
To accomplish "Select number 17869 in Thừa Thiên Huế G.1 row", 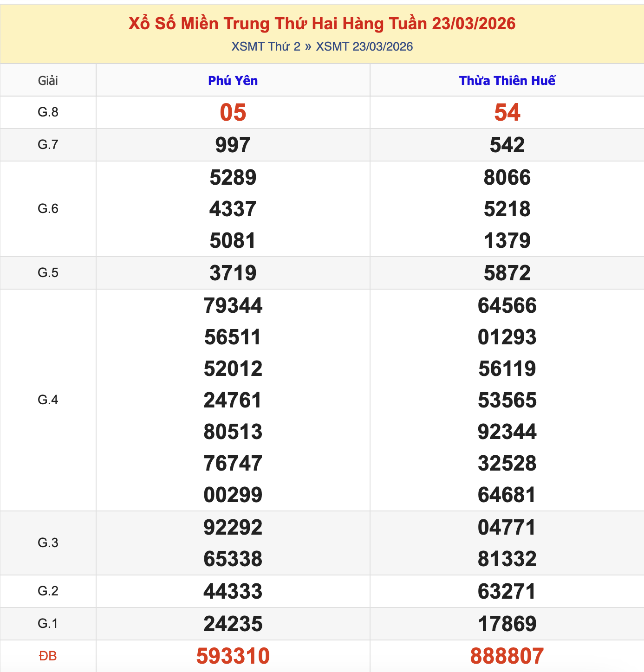I will (506, 624).
